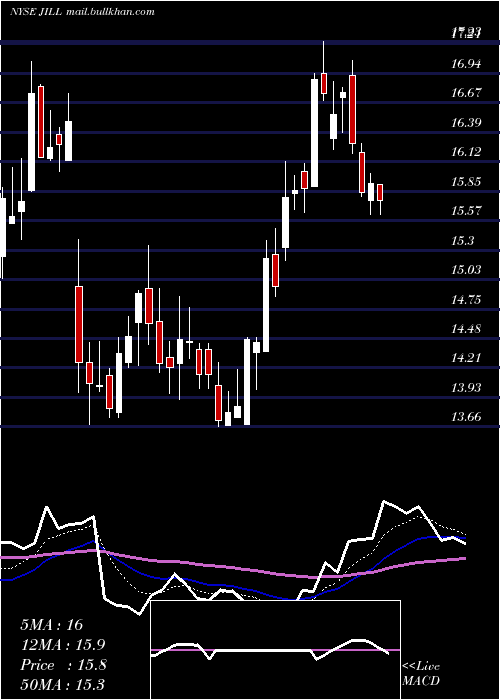Click the Price : 15.8 readout
The height and width of the screenshot is (700, 500).
click(63, 665)
